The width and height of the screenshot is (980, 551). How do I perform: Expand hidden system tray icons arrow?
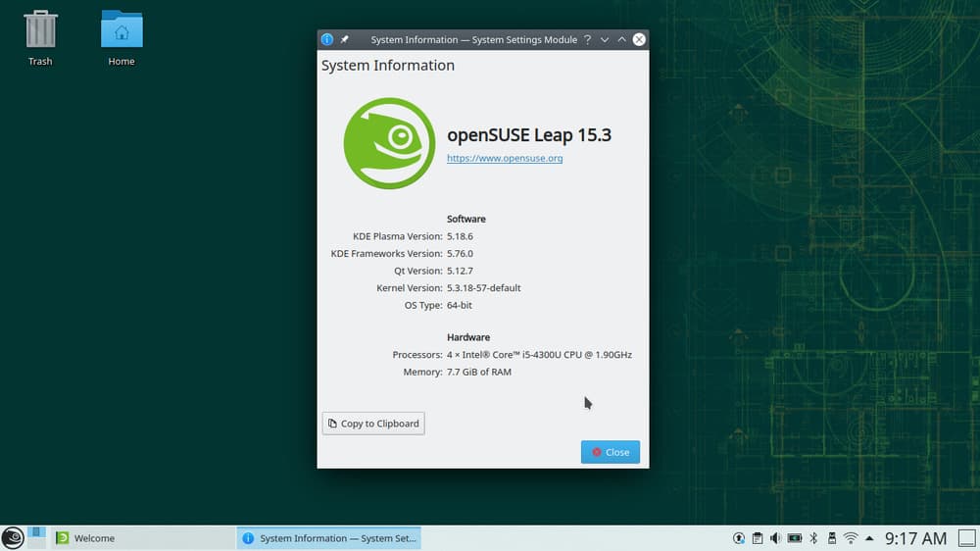tap(869, 538)
